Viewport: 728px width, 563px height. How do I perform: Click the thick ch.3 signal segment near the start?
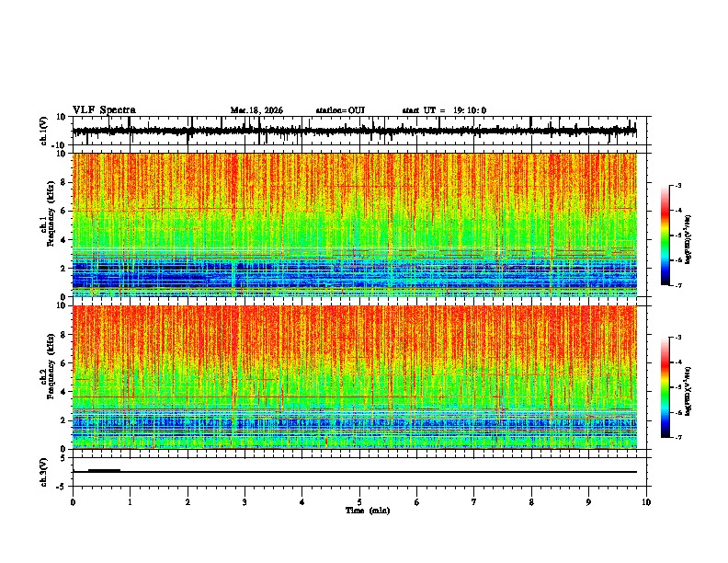(104, 471)
